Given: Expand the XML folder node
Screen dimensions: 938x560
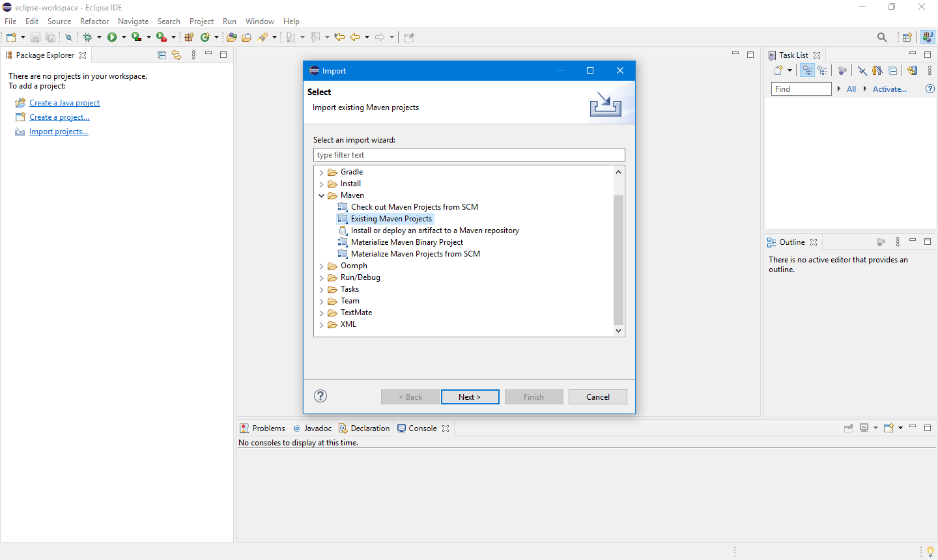Looking at the screenshot, I should [x=322, y=325].
